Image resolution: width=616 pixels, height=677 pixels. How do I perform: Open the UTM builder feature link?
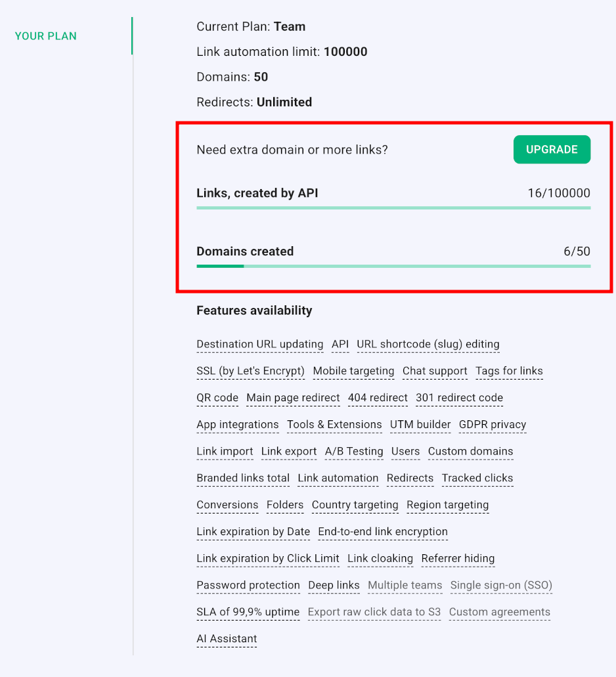[420, 425]
